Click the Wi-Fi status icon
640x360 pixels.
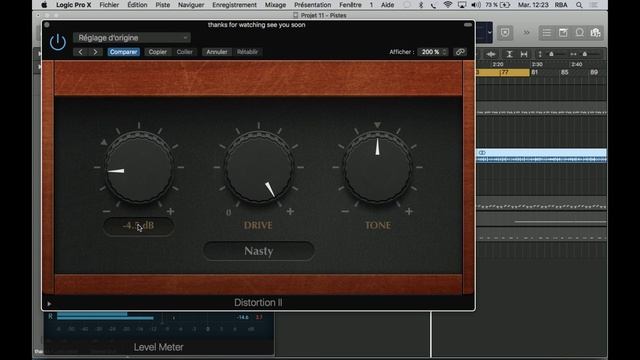(448, 5)
